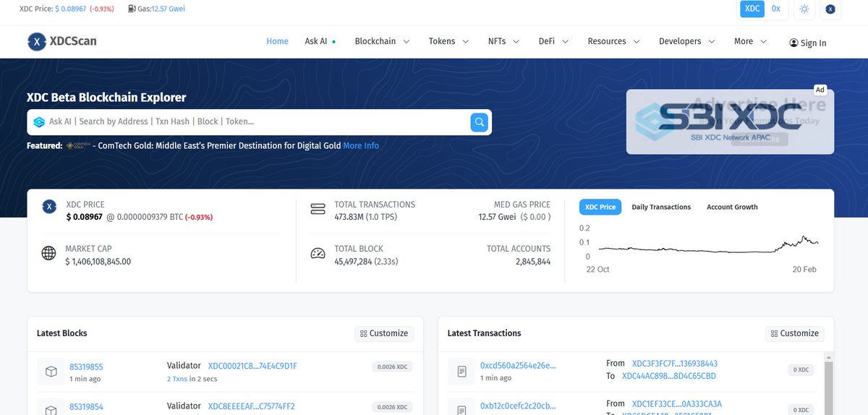
Task: Open validator XDC00021C8...74E4C9D1F link
Action: 252,366
